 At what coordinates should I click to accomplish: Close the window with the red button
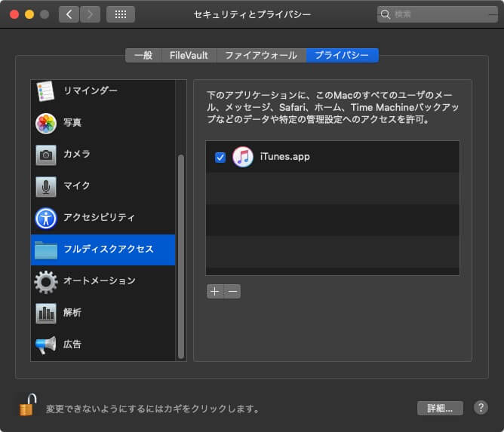14,14
